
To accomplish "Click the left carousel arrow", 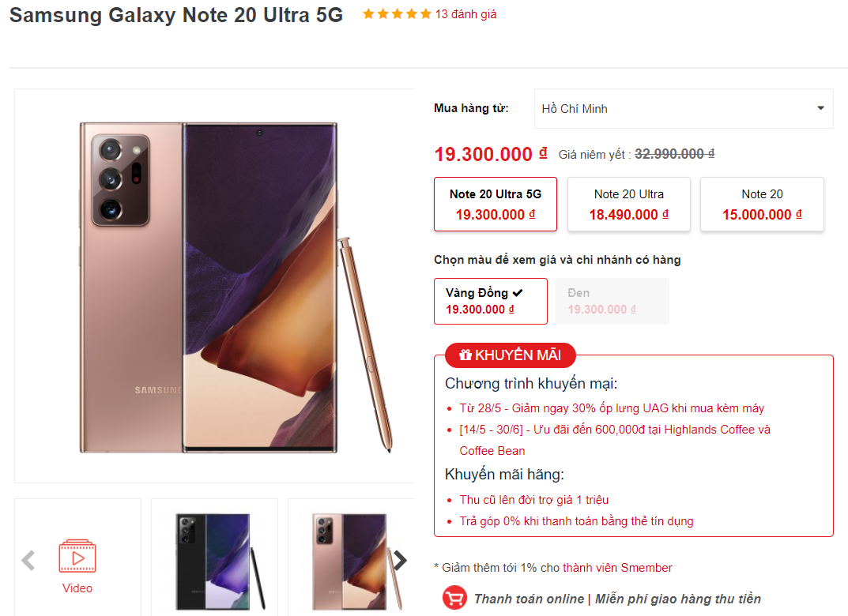I will pos(28,560).
